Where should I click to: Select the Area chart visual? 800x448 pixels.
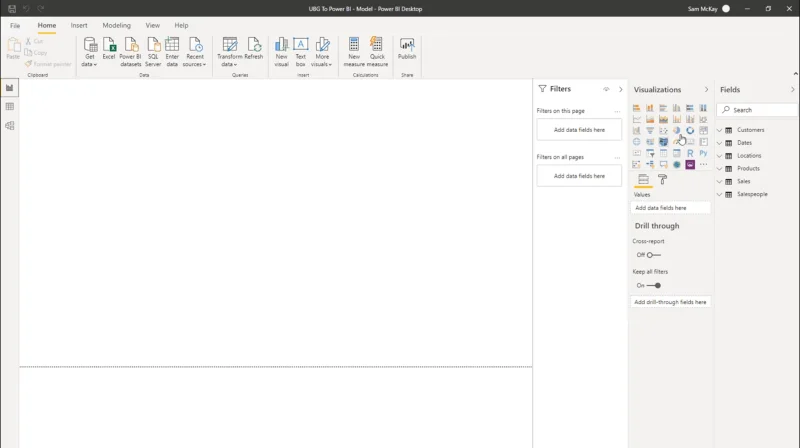tap(650, 119)
